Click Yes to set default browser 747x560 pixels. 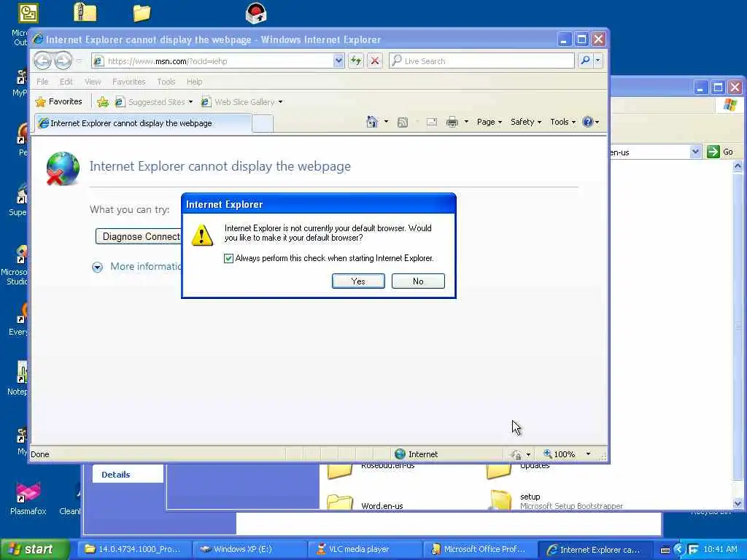[358, 281]
